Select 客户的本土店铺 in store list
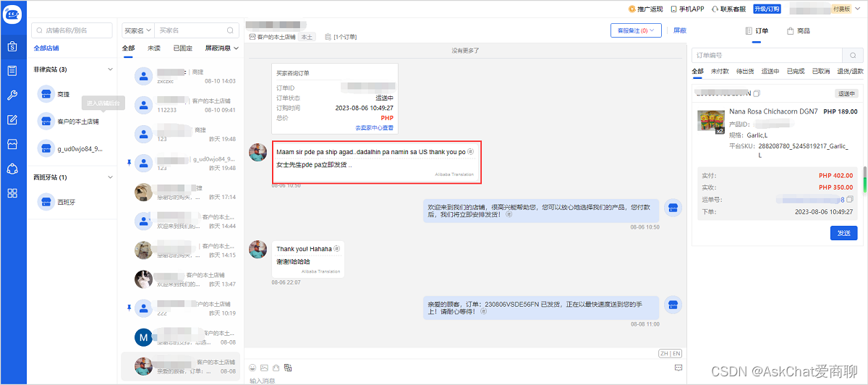Screen dimensions: 868x385 (73, 121)
